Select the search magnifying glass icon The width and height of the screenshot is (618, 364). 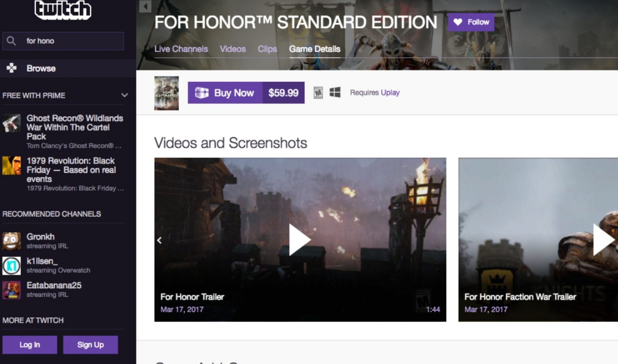pos(12,41)
